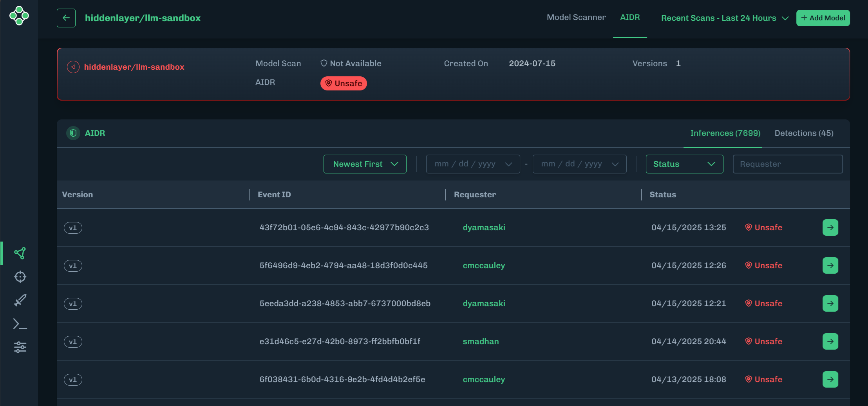The image size is (868, 406).
Task: Click requester link smadhan
Action: pos(481,341)
